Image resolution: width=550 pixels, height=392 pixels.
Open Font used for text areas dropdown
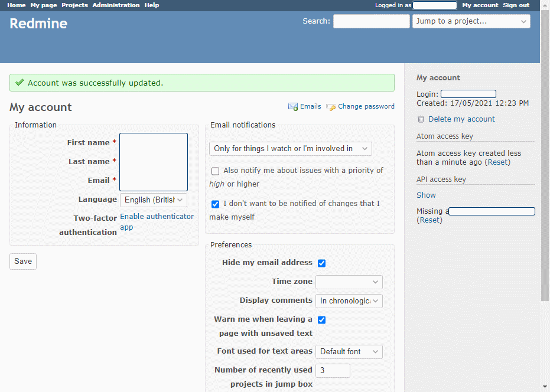[349, 352]
